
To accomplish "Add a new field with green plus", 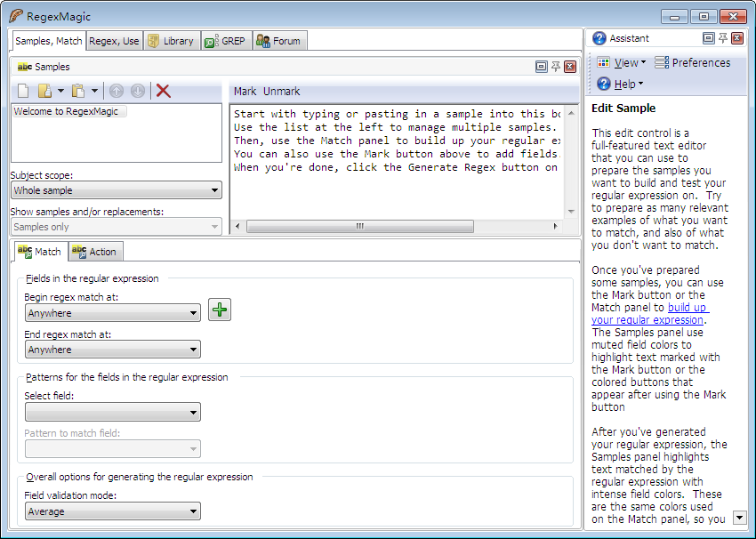I will [x=220, y=310].
